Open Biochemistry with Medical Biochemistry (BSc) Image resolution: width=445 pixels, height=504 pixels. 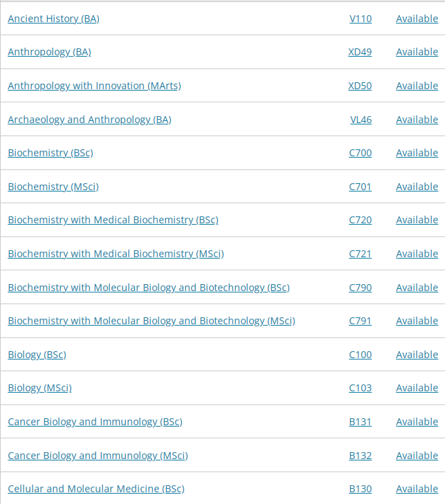pos(113,220)
